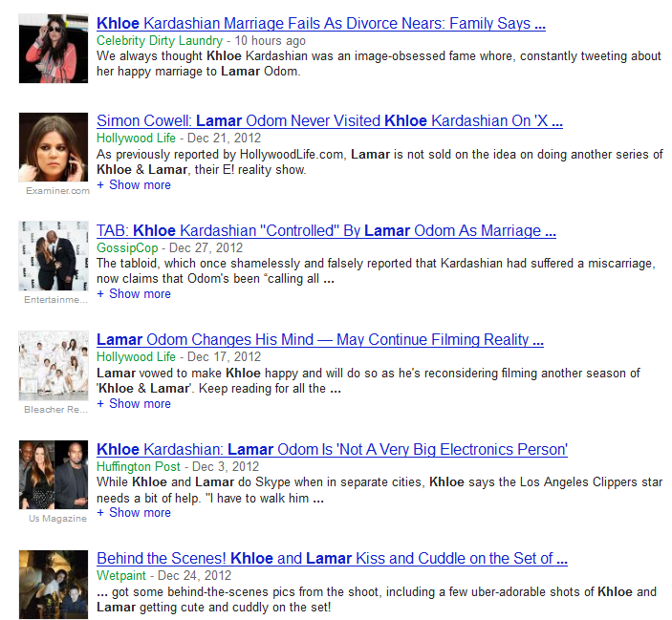This screenshot has width=672, height=620.
Task: Click Examiner.com thumbnail of woman on phone
Action: (x=54, y=147)
